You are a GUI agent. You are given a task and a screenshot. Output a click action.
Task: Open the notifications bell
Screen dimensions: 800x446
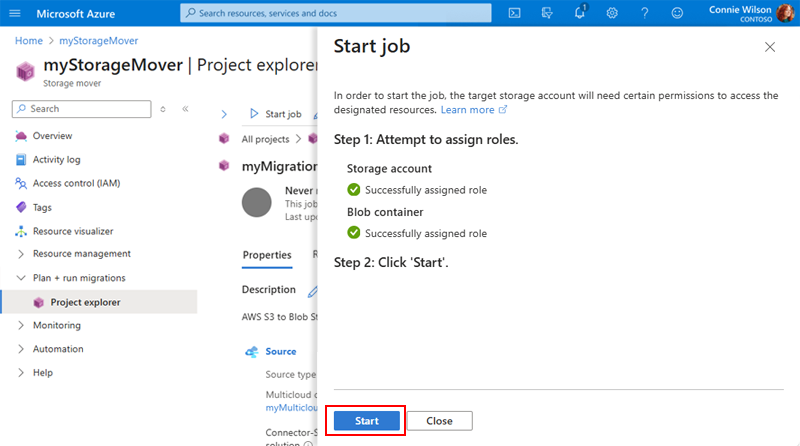[x=580, y=12]
